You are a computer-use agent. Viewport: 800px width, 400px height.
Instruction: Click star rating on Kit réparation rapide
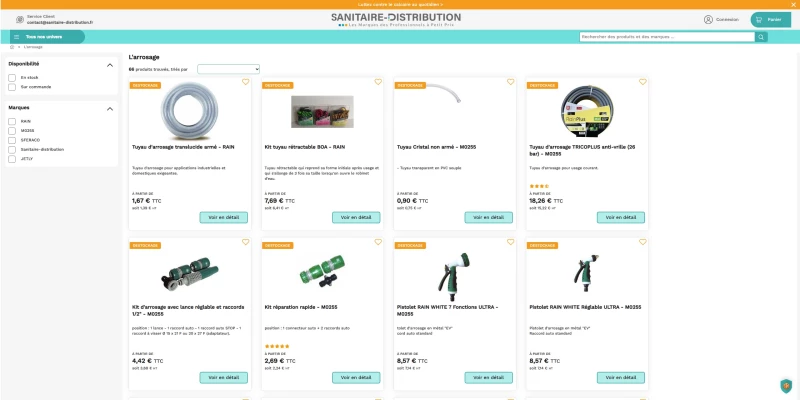point(277,346)
